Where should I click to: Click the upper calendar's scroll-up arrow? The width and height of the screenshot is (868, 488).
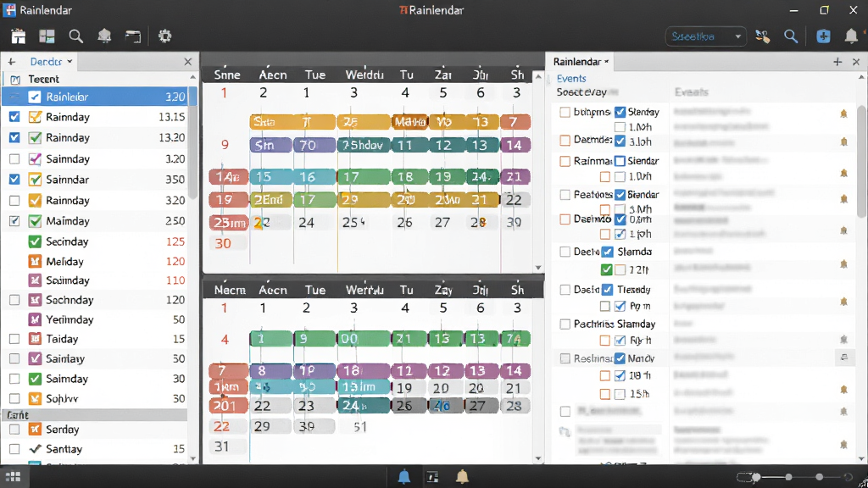click(x=538, y=76)
